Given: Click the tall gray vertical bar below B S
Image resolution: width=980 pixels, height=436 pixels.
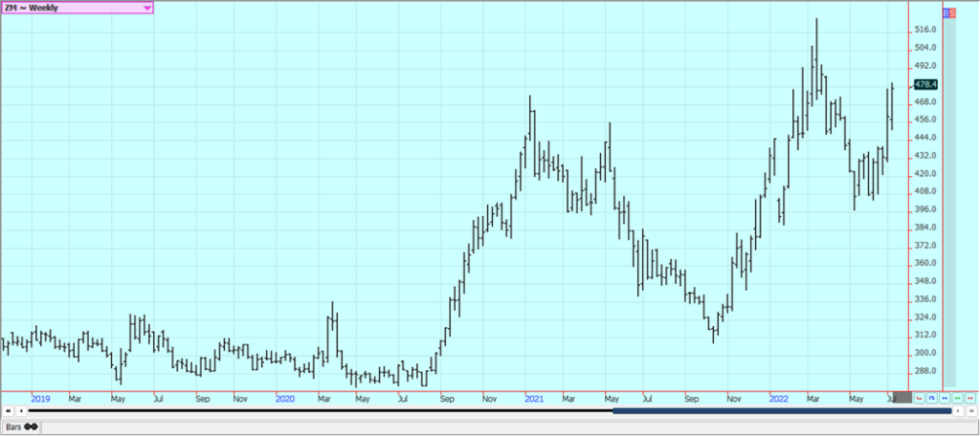Looking at the screenshot, I should [950, 202].
